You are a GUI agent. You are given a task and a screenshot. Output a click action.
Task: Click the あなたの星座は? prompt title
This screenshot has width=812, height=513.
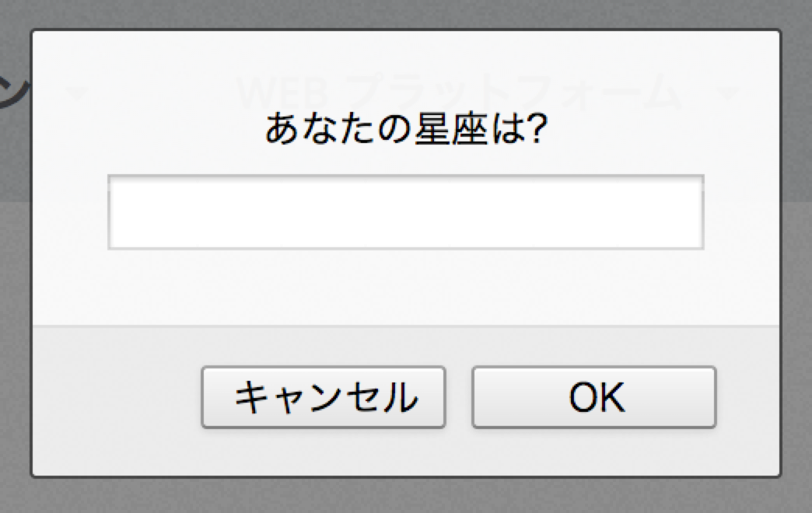click(404, 128)
